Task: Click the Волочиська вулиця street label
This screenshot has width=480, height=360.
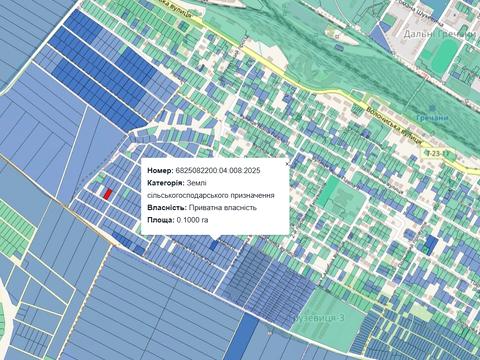Action: pyautogui.click(x=394, y=125)
